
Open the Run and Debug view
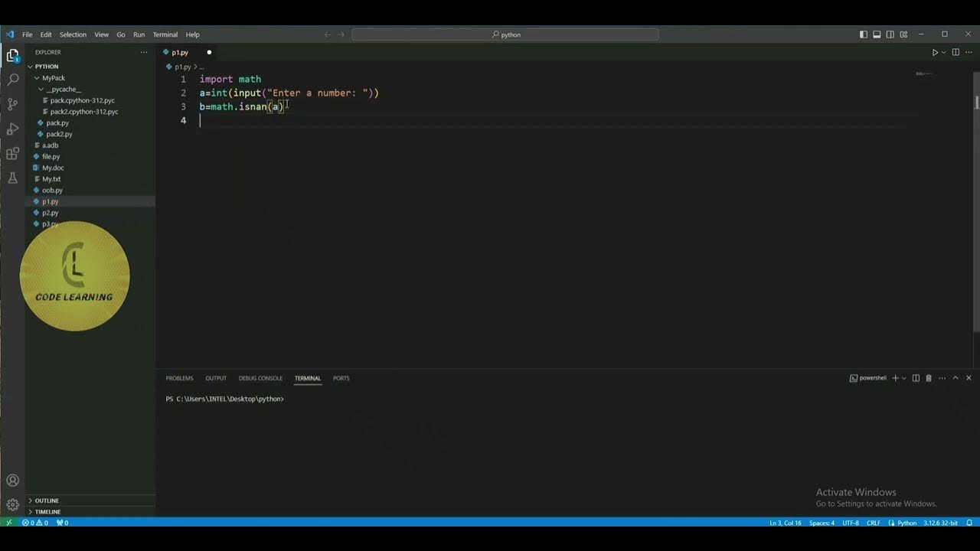(x=12, y=129)
